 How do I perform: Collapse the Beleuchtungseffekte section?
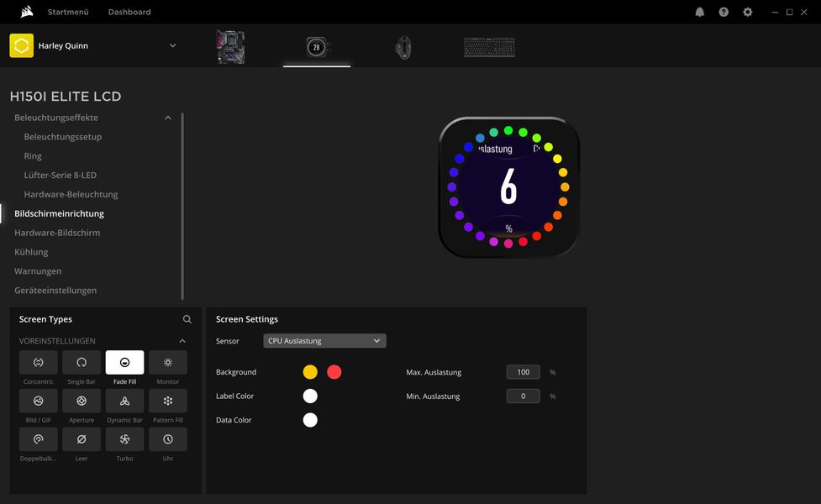(x=167, y=118)
